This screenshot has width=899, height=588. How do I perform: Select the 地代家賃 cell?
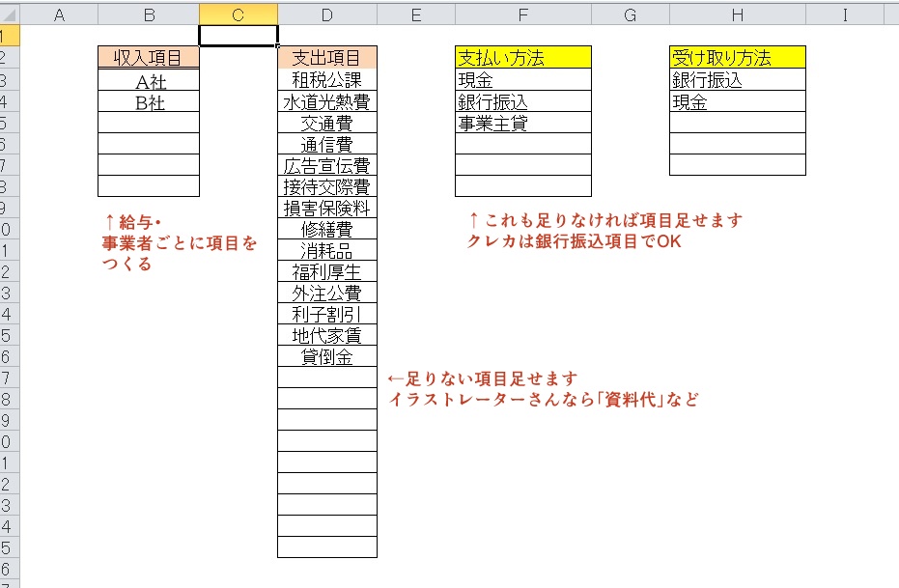(326, 335)
